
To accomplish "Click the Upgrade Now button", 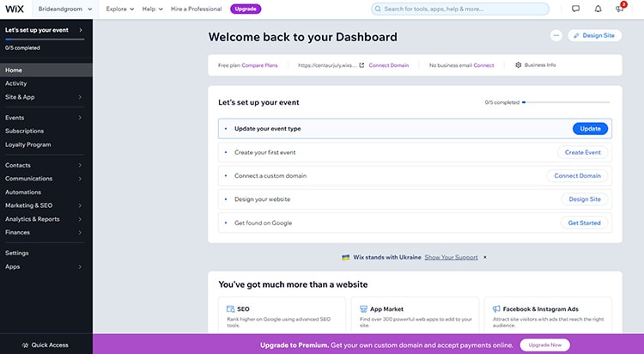I will (544, 345).
